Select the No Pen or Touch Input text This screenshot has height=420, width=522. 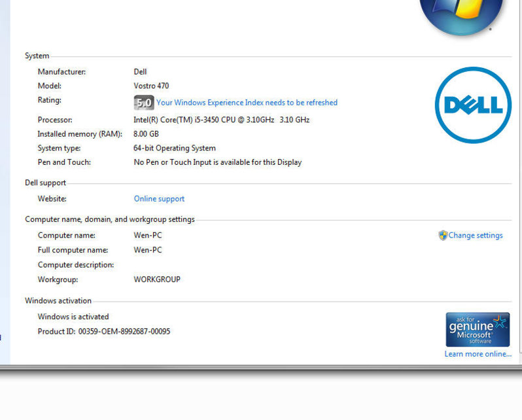click(x=218, y=162)
